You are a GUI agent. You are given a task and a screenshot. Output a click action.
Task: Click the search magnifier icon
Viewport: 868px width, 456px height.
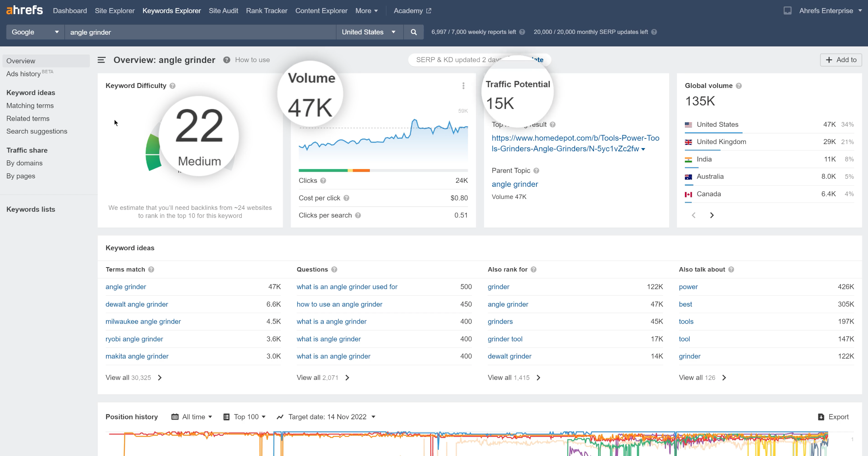point(413,32)
